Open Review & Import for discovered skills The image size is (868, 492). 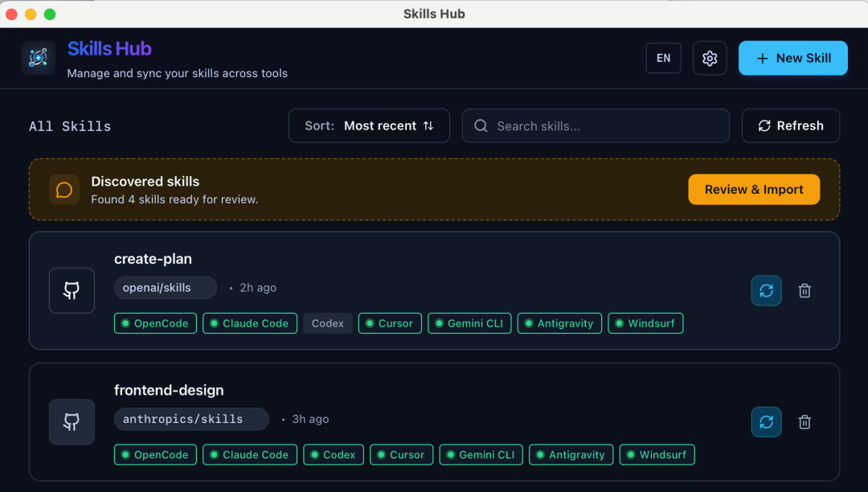tap(754, 189)
